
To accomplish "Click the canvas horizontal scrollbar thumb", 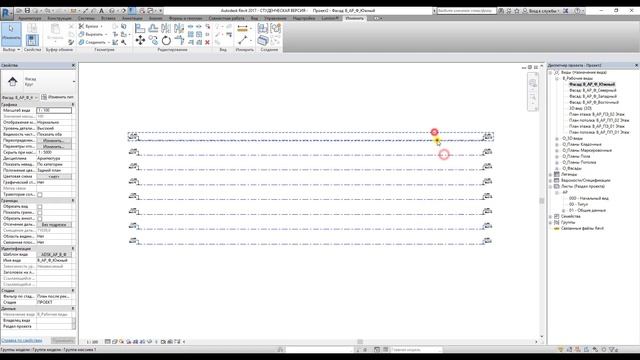I will coord(360,342).
